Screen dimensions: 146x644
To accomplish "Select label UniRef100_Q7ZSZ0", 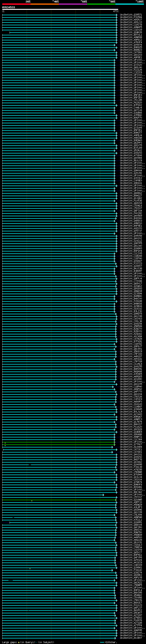I will click(131, 65).
